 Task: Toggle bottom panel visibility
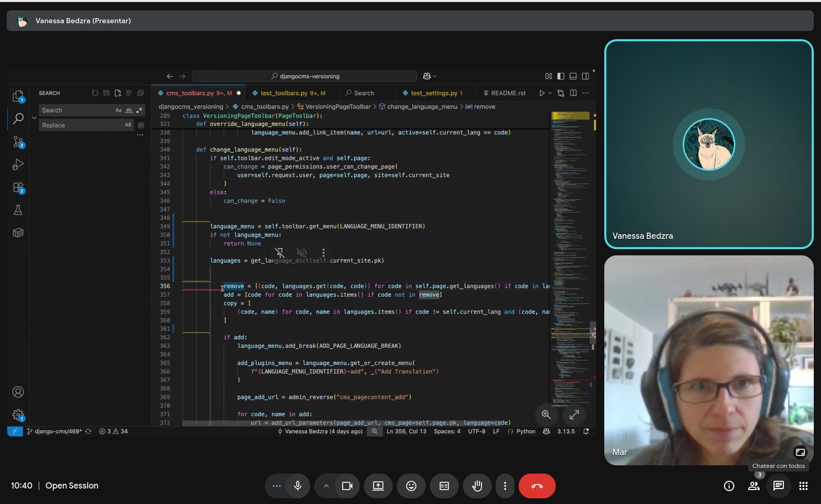click(x=573, y=76)
